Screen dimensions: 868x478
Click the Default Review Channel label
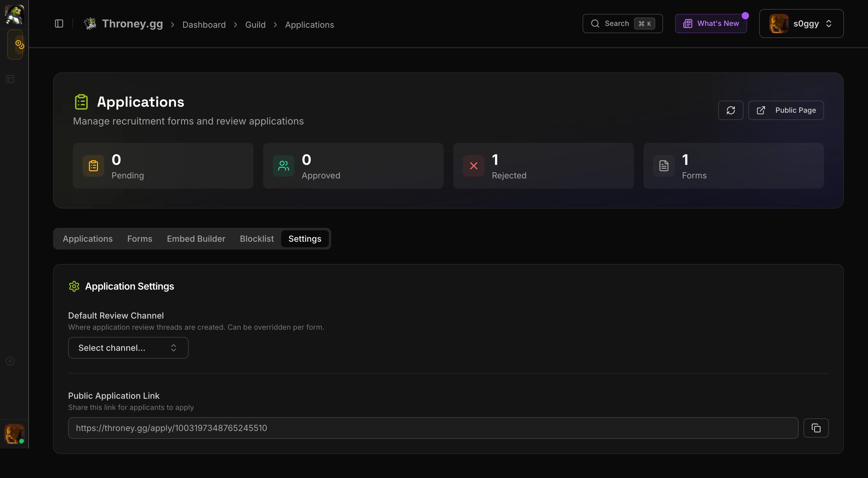(x=116, y=315)
